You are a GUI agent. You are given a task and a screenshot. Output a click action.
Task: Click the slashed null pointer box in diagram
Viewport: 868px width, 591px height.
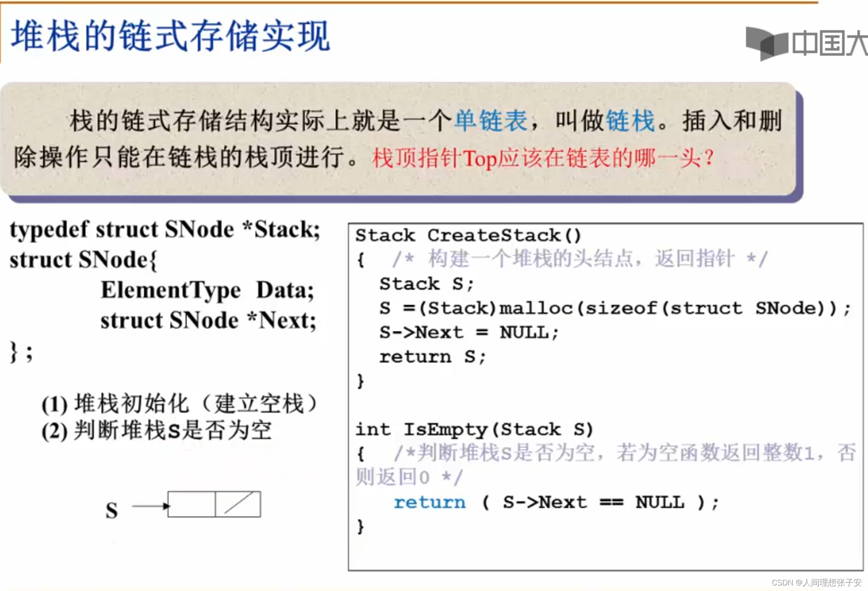click(x=238, y=504)
